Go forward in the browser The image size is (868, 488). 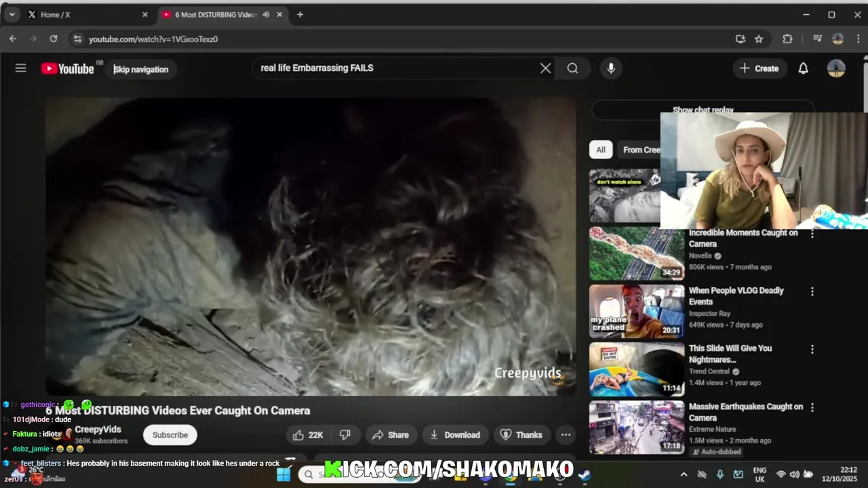(x=33, y=39)
